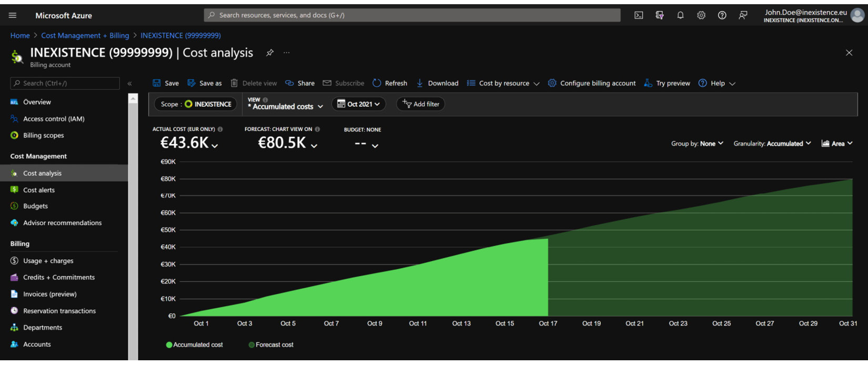Toggle the Forecast cost legend series
The height and width of the screenshot is (365, 868).
coord(271,345)
